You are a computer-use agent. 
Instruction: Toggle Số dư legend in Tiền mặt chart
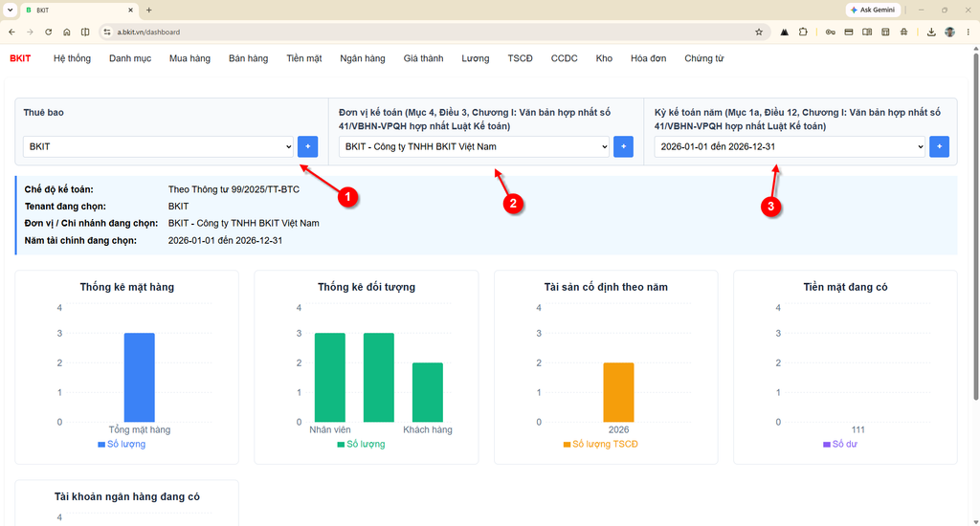pos(840,444)
